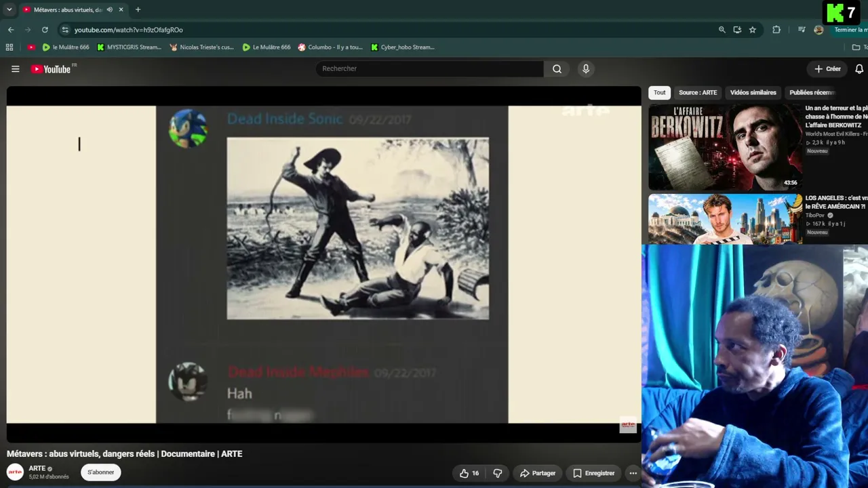The height and width of the screenshot is (488, 868).
Task: Bookmark this page with the star icon
Action: (x=753, y=30)
